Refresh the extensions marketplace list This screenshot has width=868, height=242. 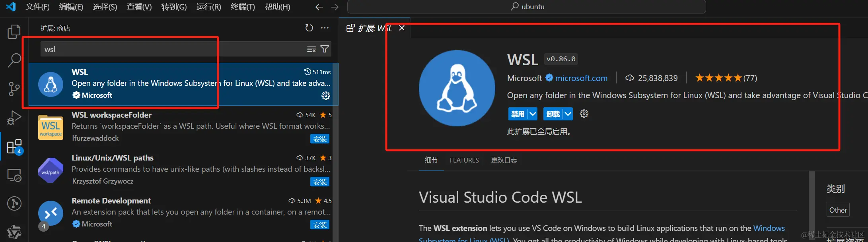pos(309,28)
